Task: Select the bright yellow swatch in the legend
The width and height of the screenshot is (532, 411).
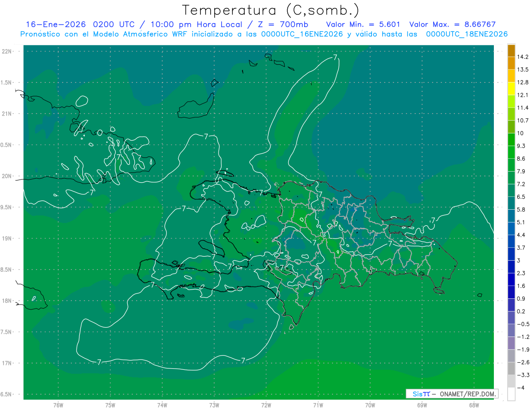Action: [x=511, y=89]
